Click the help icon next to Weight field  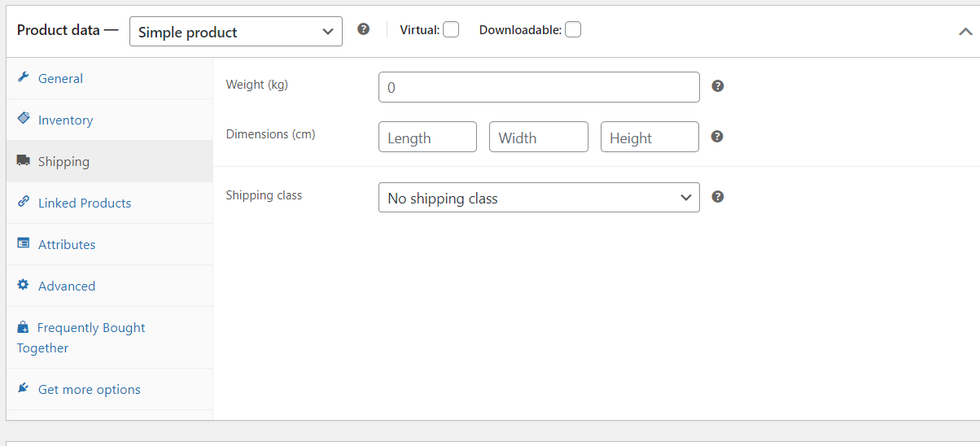[x=718, y=86]
